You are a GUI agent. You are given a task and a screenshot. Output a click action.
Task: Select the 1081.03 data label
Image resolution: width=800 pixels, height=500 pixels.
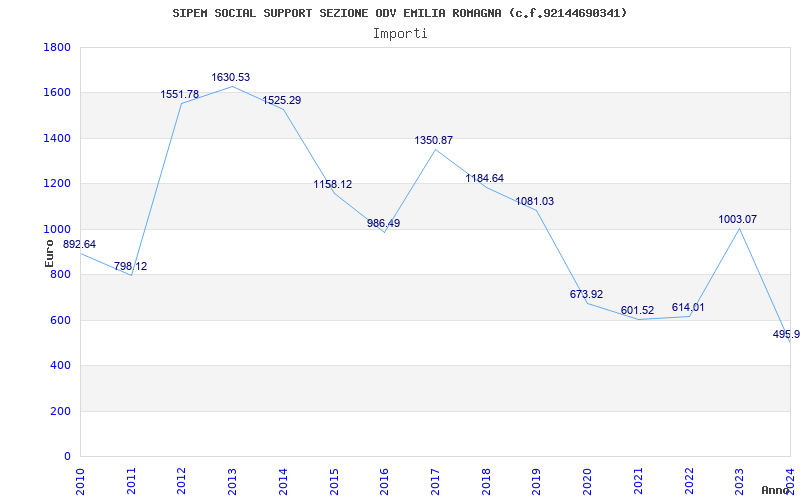point(535,202)
